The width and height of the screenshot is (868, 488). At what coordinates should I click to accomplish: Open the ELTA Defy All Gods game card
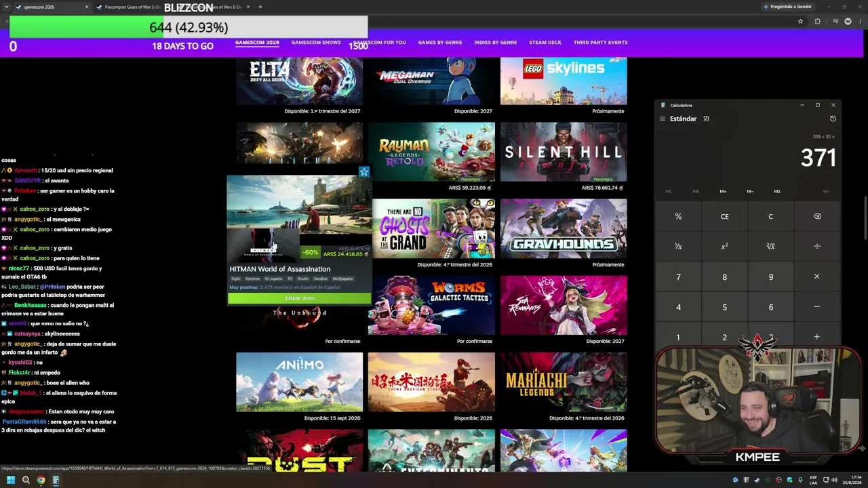tap(299, 81)
